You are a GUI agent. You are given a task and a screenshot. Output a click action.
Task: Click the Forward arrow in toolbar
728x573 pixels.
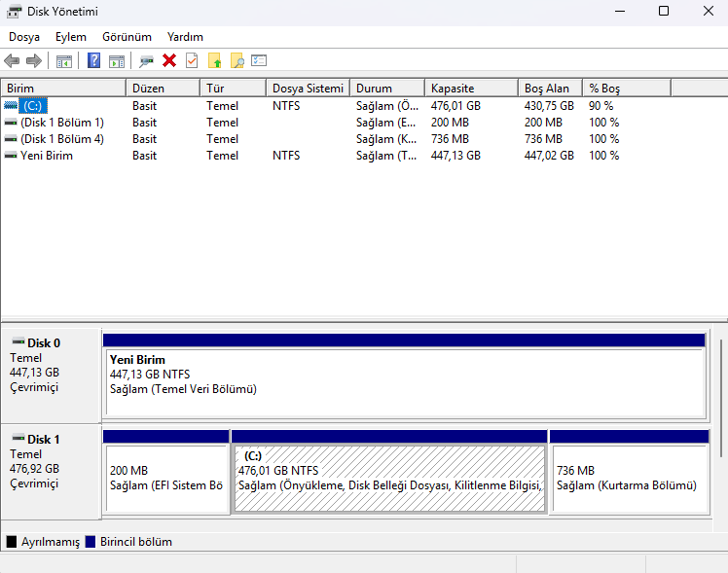click(34, 60)
